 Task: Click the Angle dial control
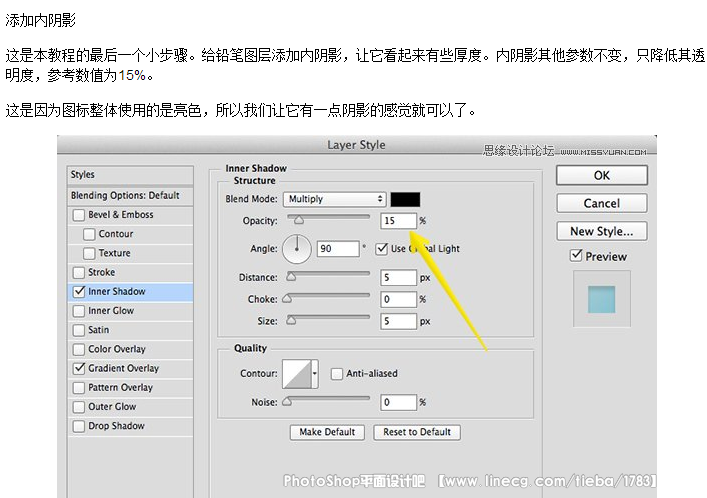click(298, 248)
